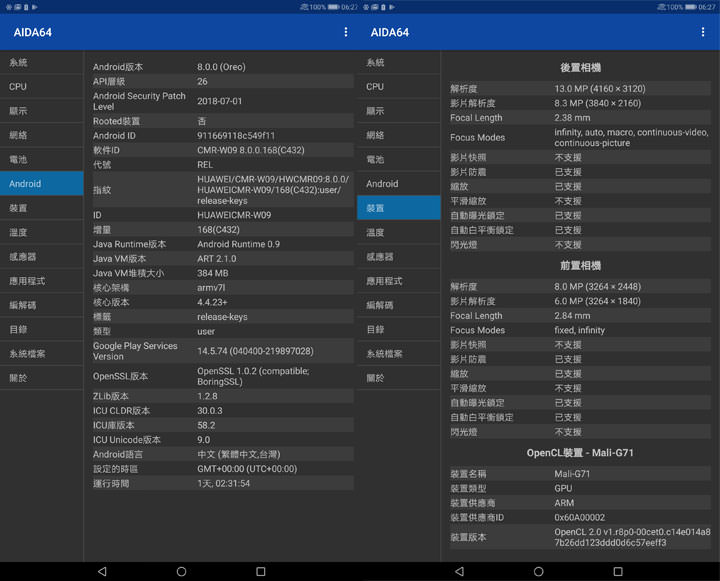Screen dimensions: 720x581
Task: Select 電池 in right screen sidebar
Action: (x=399, y=159)
